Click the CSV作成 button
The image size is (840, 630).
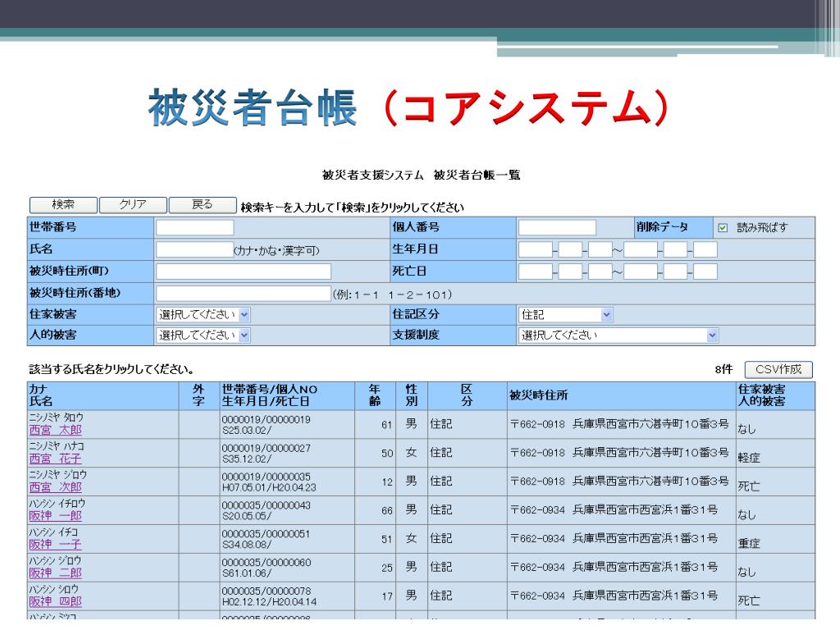click(778, 370)
